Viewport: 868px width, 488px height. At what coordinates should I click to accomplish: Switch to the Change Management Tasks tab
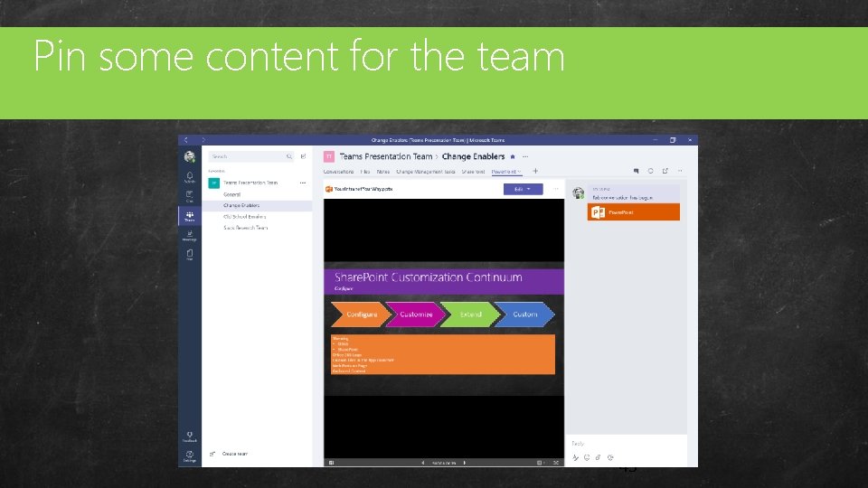[426, 172]
